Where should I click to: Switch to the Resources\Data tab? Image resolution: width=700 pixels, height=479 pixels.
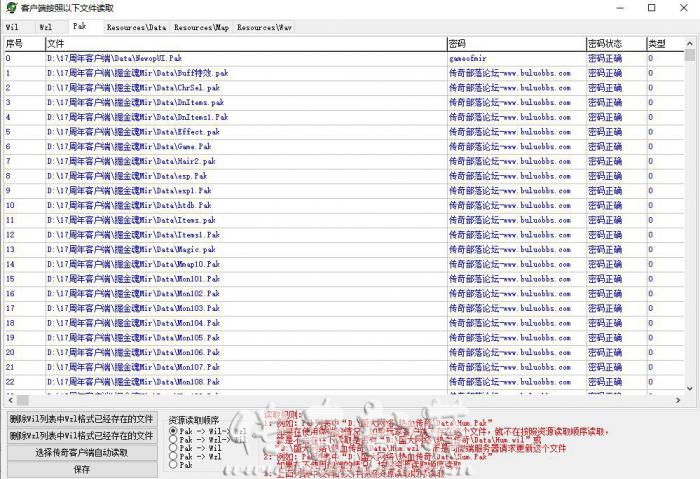click(x=136, y=27)
